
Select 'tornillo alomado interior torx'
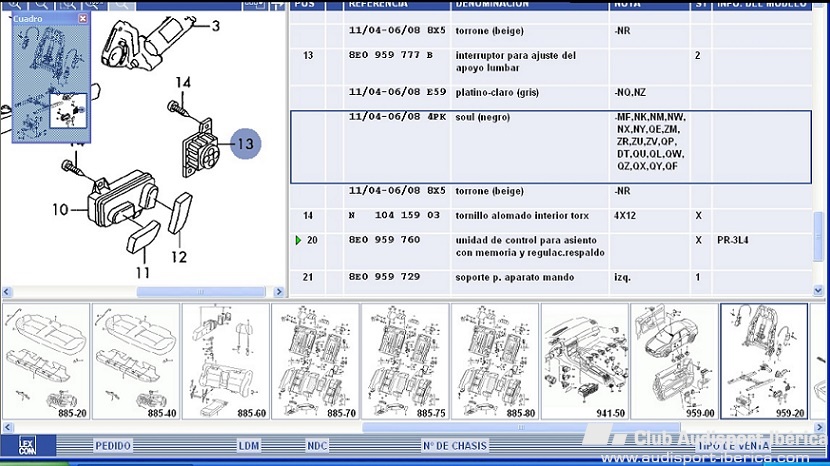tap(522, 216)
